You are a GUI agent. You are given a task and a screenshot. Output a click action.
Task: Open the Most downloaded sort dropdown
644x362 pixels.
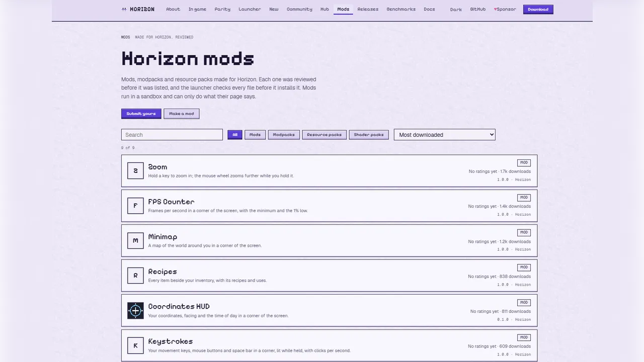pyautogui.click(x=445, y=135)
